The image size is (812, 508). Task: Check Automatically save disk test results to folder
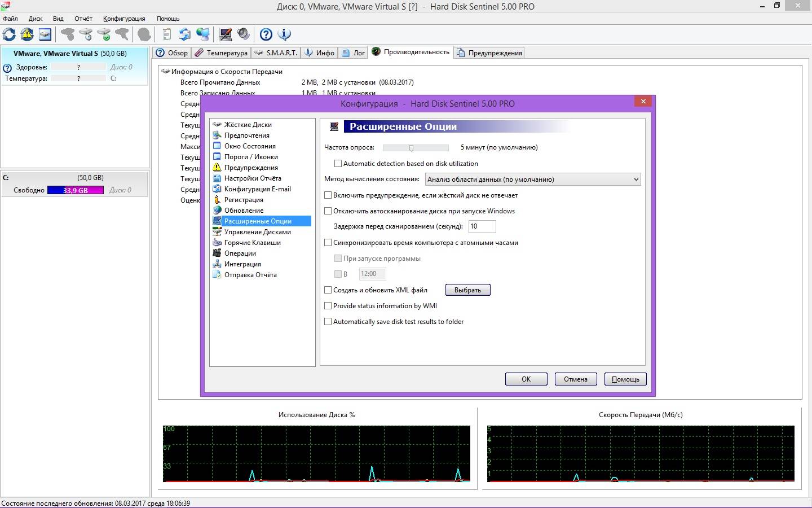pos(328,322)
